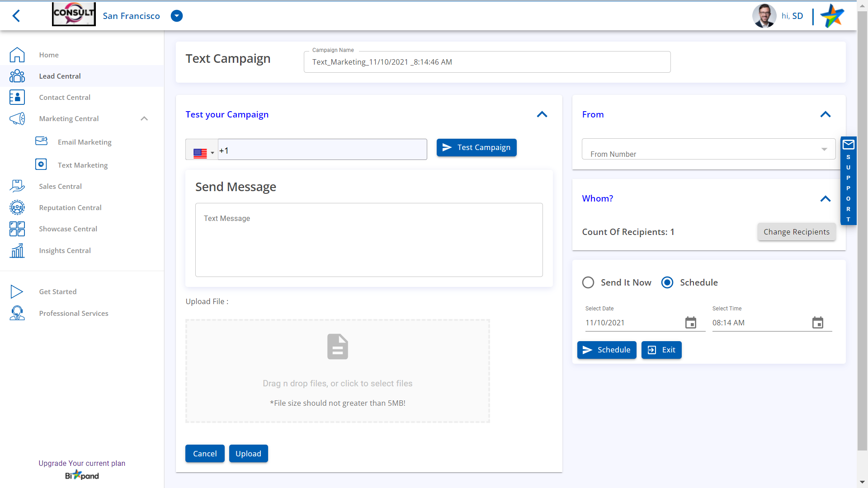Image resolution: width=868 pixels, height=488 pixels.
Task: Click the back arrow in the header
Action: (16, 16)
